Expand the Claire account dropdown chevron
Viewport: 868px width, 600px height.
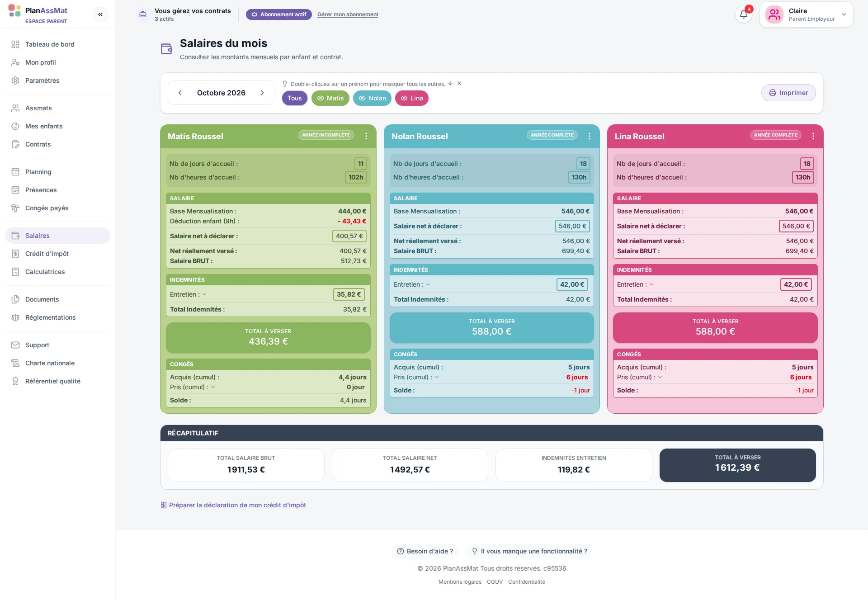coord(844,14)
